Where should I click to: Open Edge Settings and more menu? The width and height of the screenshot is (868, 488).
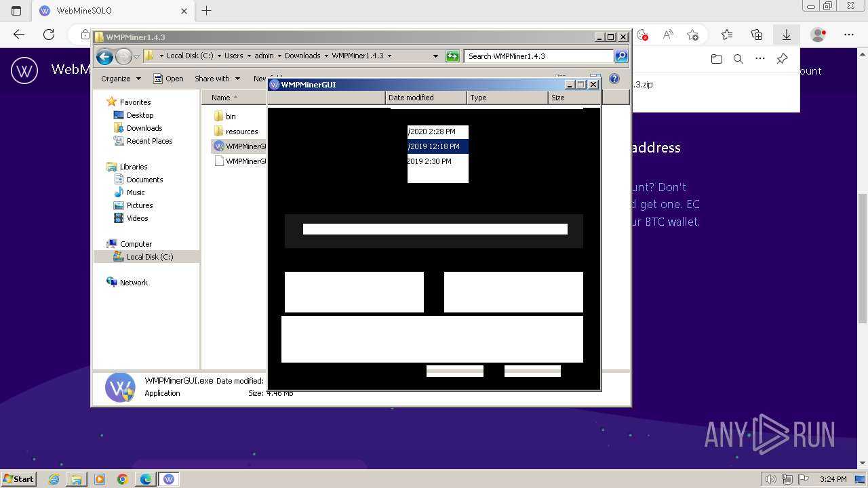pyautogui.click(x=849, y=35)
